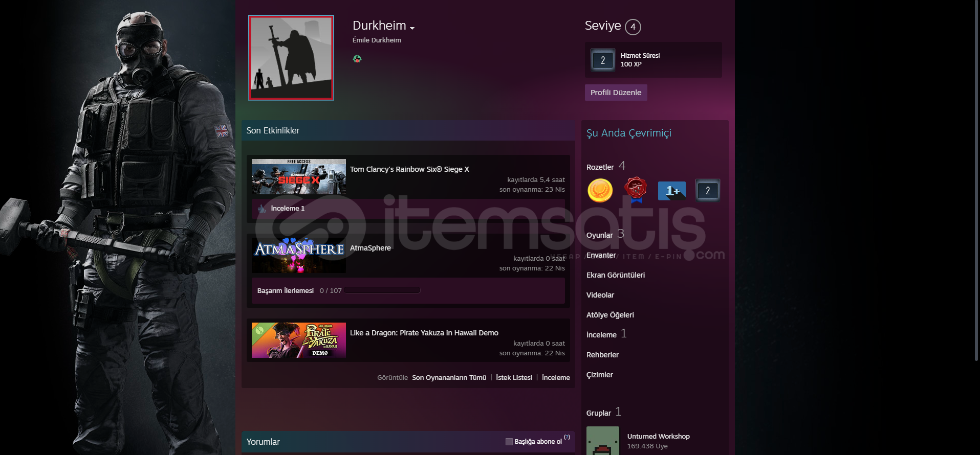This screenshot has width=980, height=455.
Task: Open Başarım İlerlemesi achievements label
Action: (286, 290)
